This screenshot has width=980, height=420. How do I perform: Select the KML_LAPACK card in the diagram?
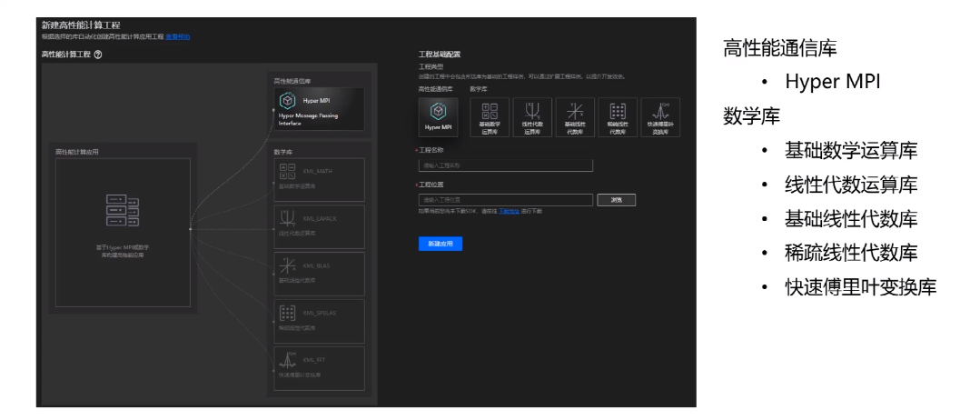pos(319,226)
